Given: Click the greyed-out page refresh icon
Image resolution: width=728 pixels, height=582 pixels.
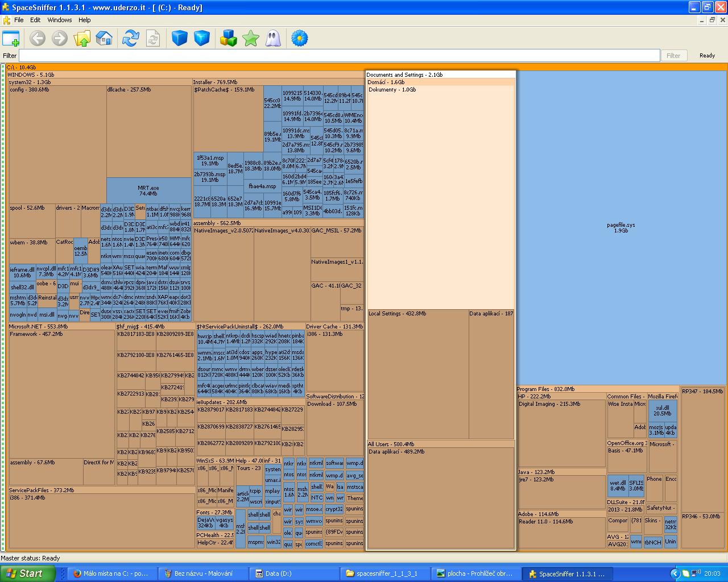Looking at the screenshot, I should coord(153,39).
